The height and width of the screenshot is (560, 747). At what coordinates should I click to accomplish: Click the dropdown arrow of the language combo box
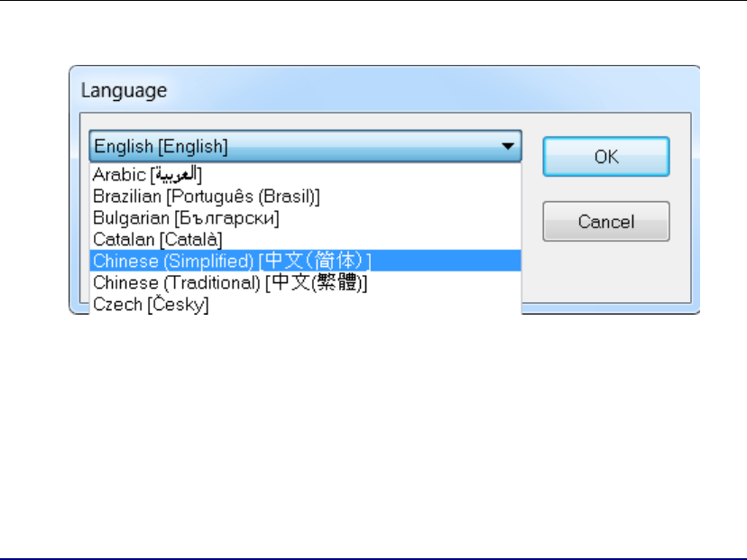[509, 146]
